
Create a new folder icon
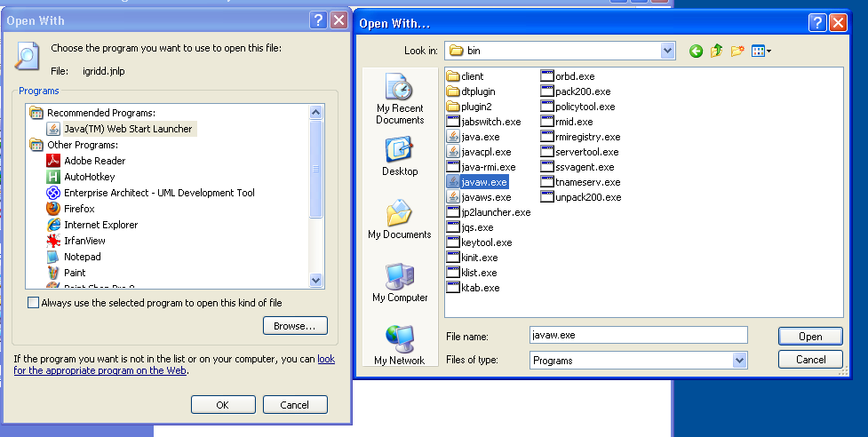click(737, 52)
